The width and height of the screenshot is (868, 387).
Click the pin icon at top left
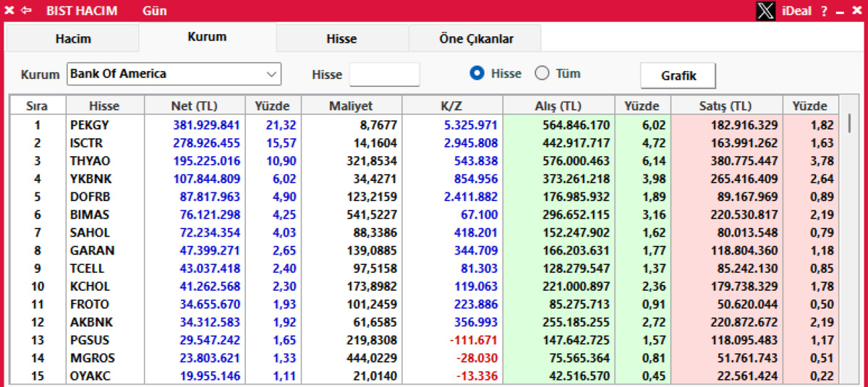tap(9, 11)
